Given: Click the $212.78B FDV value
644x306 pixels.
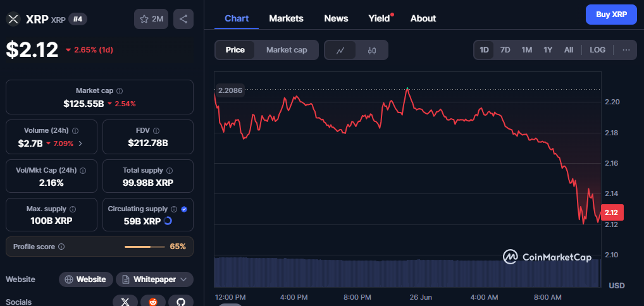Looking at the screenshot, I should (148, 143).
